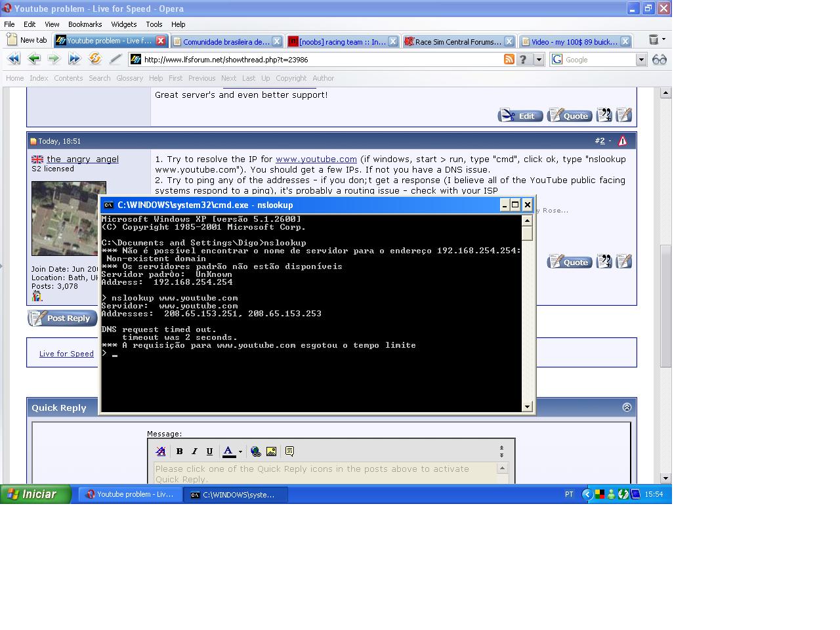Insert an image in the Quick Reply editor
The width and height of the screenshot is (840, 630).
271,451
